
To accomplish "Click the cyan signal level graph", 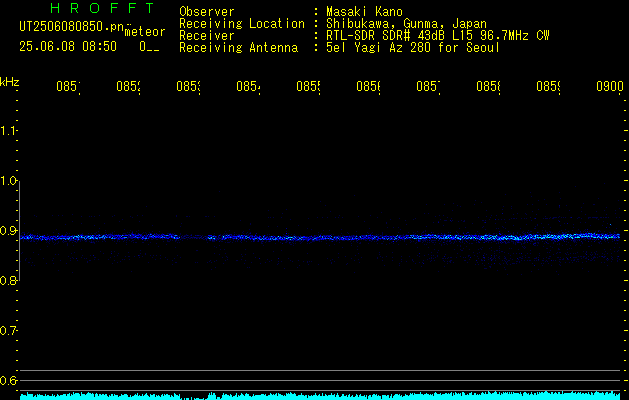I will coord(320,396).
